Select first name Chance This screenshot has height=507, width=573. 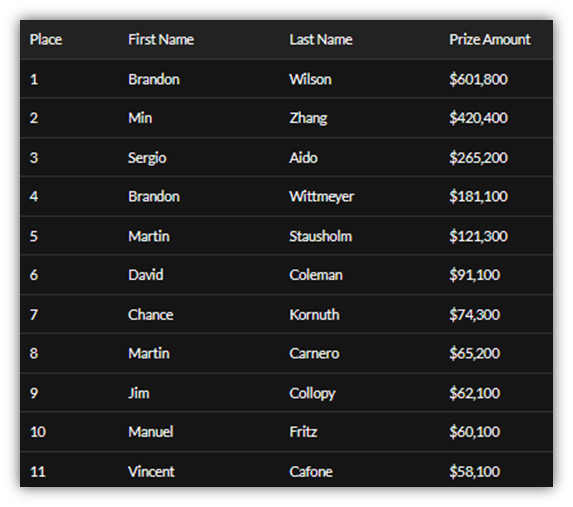[151, 315]
